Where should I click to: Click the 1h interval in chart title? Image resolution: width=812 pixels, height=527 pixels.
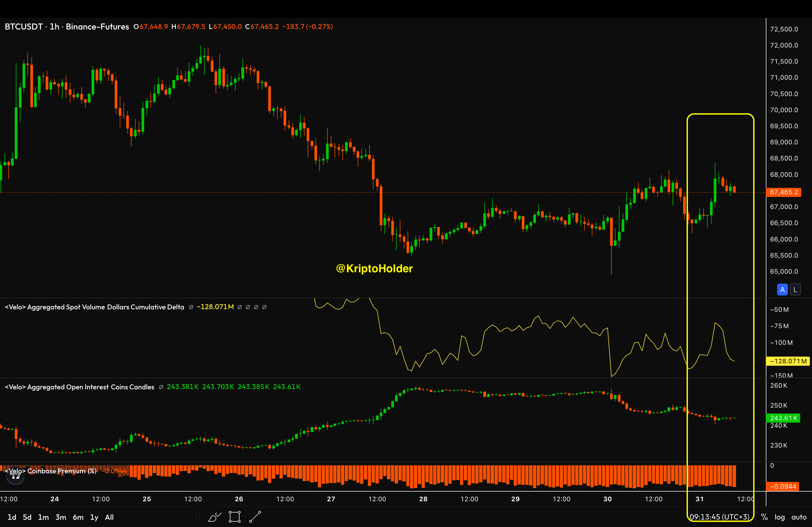pyautogui.click(x=55, y=27)
